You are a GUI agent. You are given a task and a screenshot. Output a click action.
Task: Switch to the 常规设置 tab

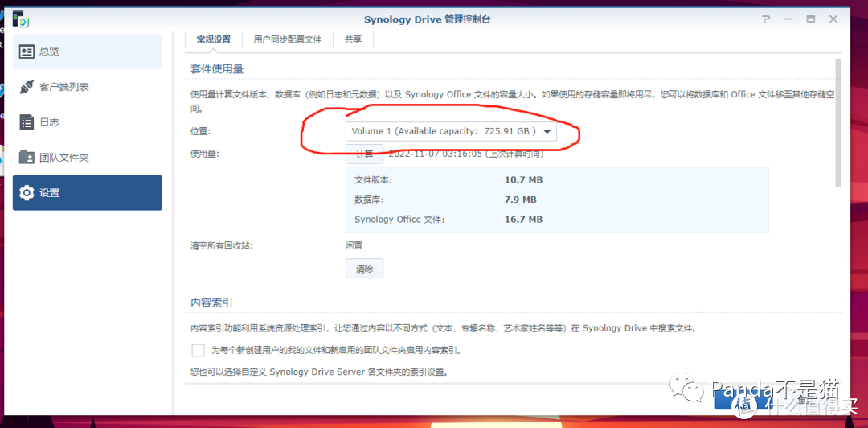(214, 40)
